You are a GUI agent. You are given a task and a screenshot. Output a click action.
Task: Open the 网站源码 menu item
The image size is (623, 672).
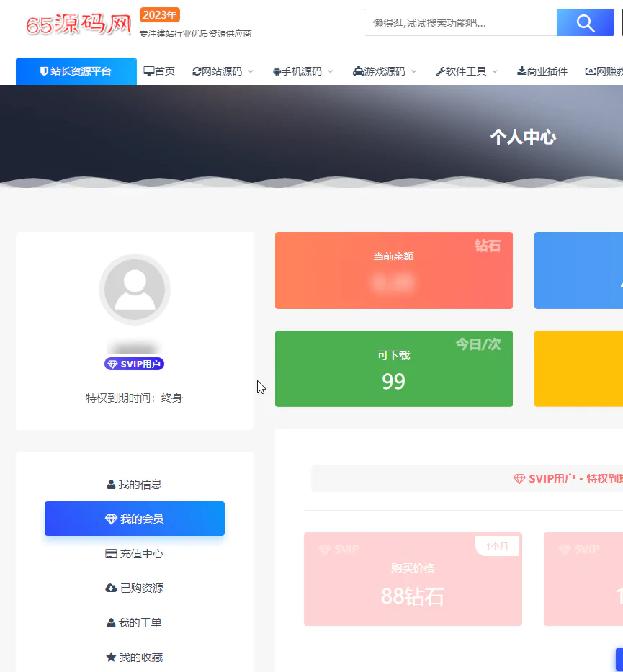click(x=222, y=71)
